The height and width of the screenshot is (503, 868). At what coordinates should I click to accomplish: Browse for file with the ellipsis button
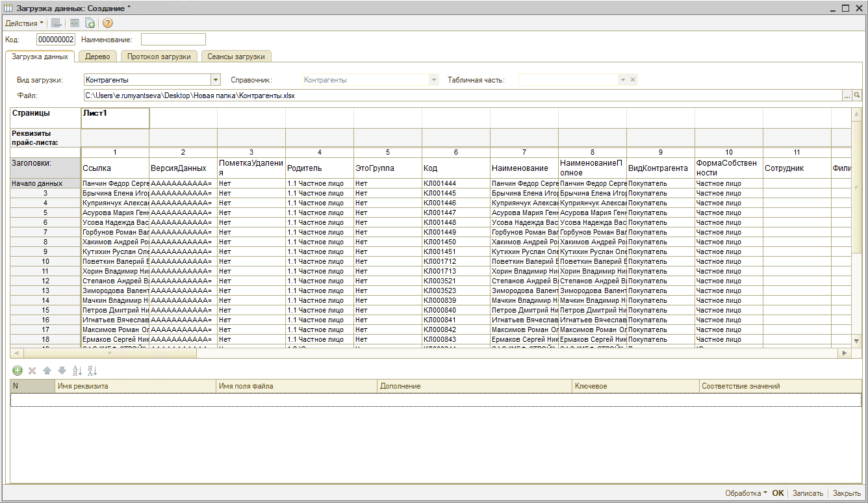[847, 96]
